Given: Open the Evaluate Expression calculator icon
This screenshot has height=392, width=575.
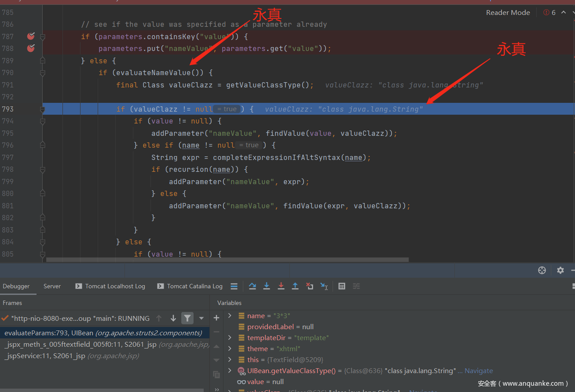Looking at the screenshot, I should [x=342, y=286].
